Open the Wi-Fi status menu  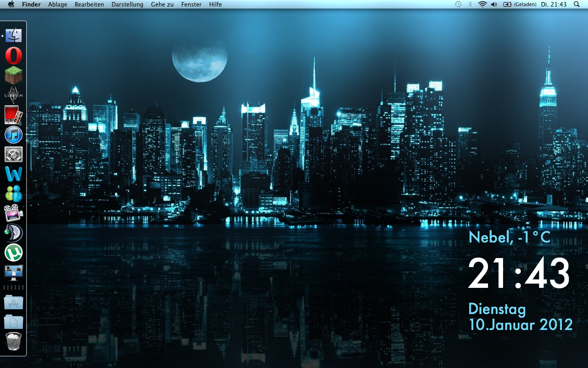(482, 4)
